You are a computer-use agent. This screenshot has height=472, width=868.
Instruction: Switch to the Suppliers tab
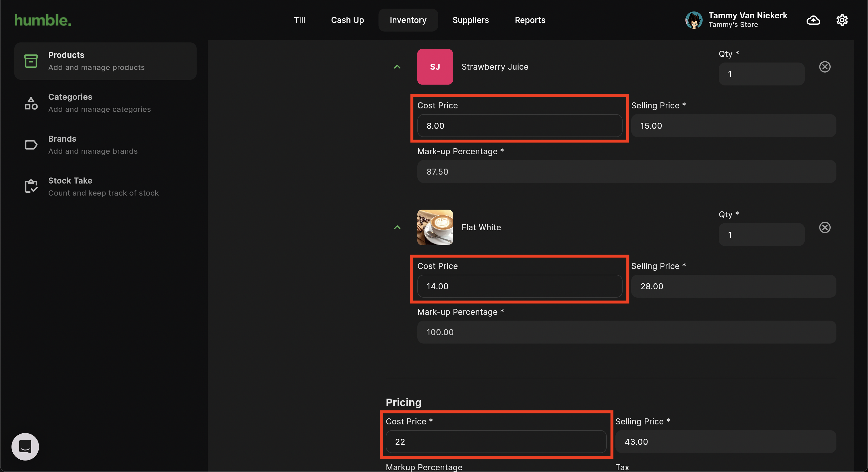(470, 20)
